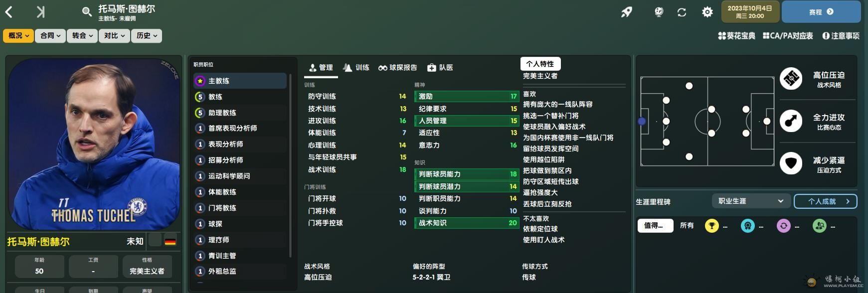This screenshot has width=868, height=293.
Task: Switch to the 球探报告 tab
Action: tap(397, 68)
